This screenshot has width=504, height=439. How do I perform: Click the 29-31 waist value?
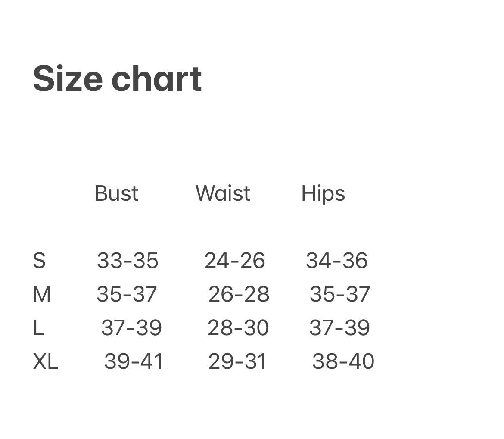click(238, 362)
